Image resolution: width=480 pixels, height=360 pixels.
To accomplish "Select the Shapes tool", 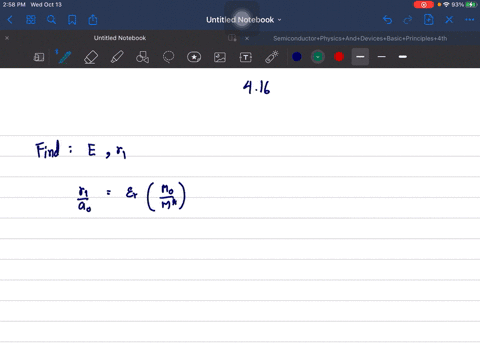I will coord(142,57).
